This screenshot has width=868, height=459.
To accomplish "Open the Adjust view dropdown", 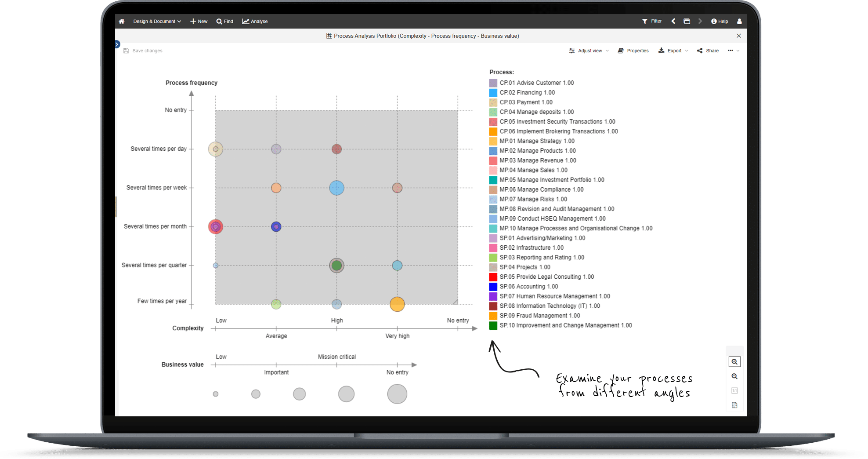I will [x=589, y=51].
